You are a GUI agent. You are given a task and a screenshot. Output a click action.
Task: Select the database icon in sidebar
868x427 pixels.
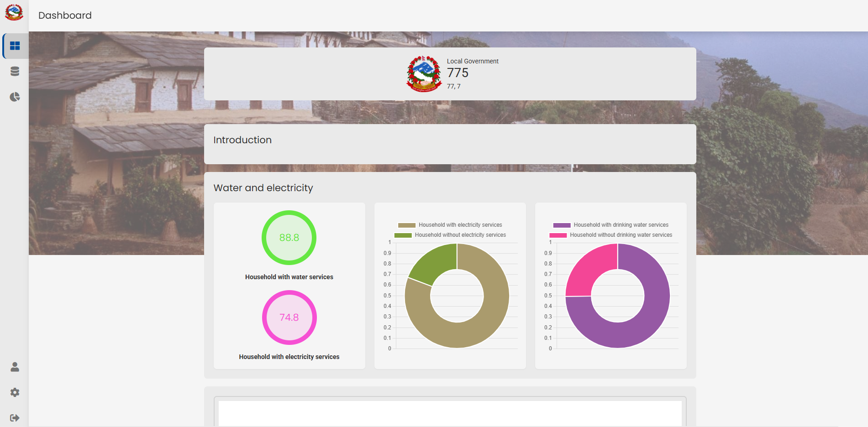tap(15, 71)
